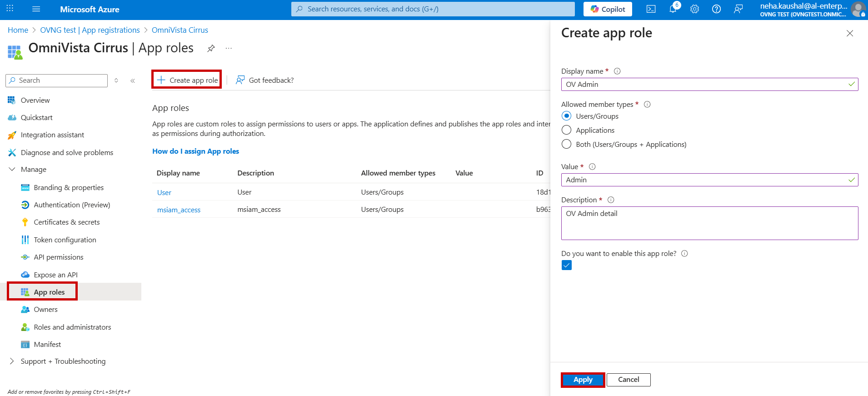Focus the top search resources box
Image resolution: width=868 pixels, height=396 pixels.
[433, 9]
